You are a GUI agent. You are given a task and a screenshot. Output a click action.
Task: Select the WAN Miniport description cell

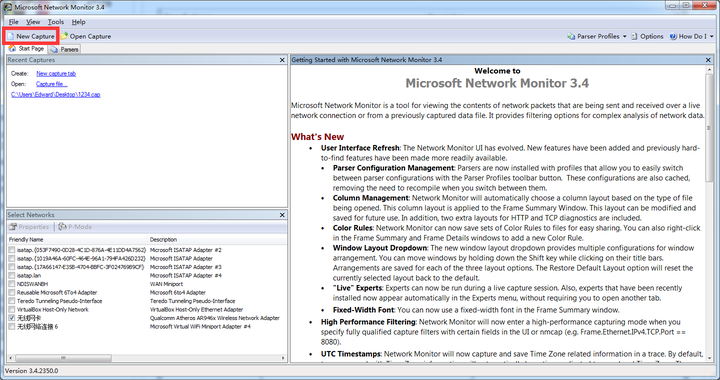(x=166, y=284)
